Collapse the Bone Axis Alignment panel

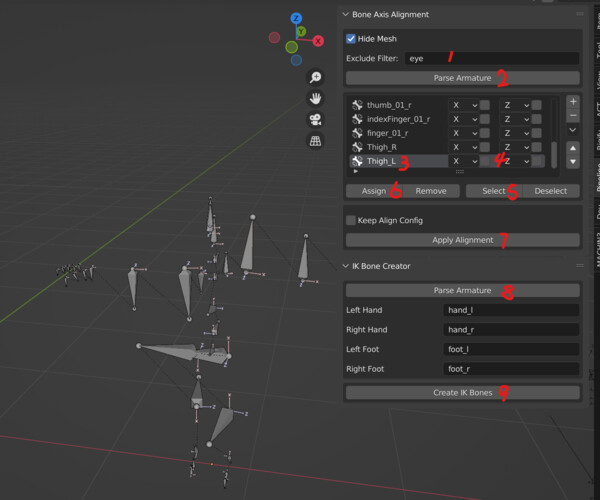[x=346, y=15]
